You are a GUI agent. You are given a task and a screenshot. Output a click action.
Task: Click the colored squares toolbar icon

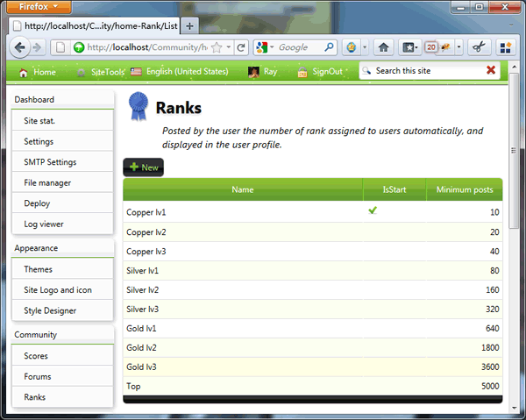pyautogui.click(x=506, y=47)
